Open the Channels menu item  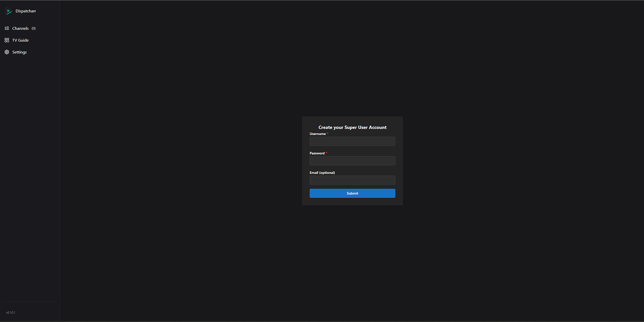30,28
